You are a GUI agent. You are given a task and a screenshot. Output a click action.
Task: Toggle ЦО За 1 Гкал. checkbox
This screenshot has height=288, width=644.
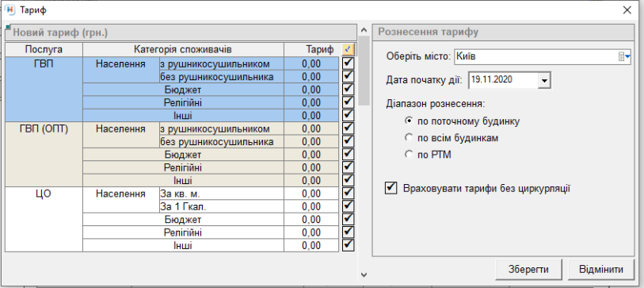coord(349,206)
